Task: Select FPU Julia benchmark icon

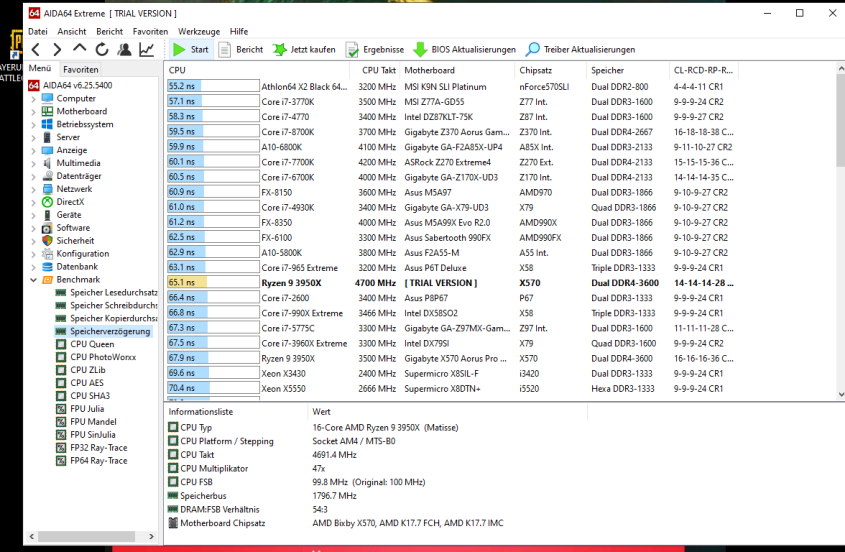Action: tap(61, 409)
